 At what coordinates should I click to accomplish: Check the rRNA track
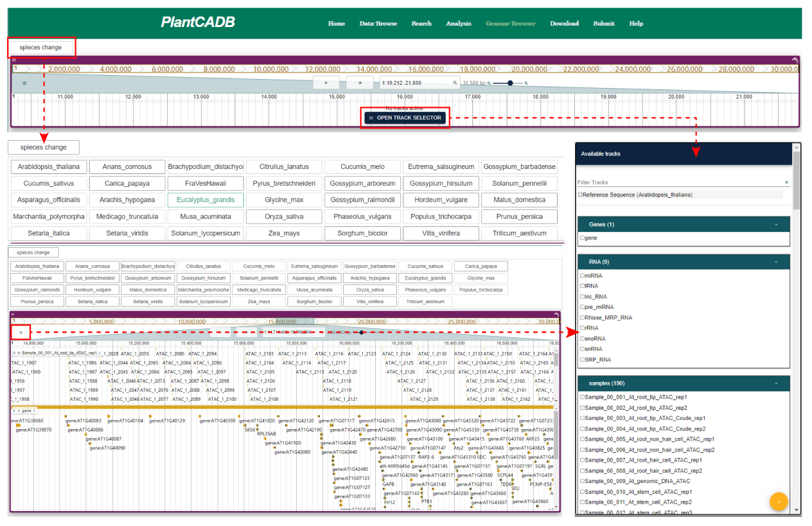[582, 328]
